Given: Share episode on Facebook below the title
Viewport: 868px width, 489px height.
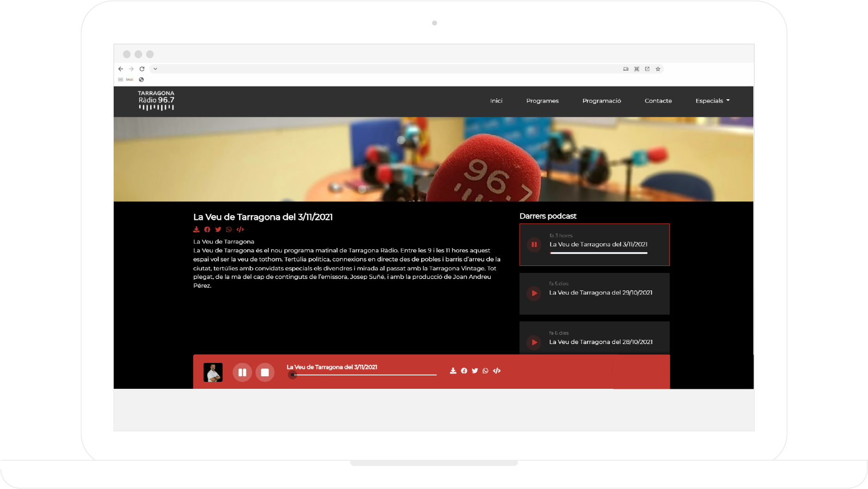Looking at the screenshot, I should tap(207, 229).
